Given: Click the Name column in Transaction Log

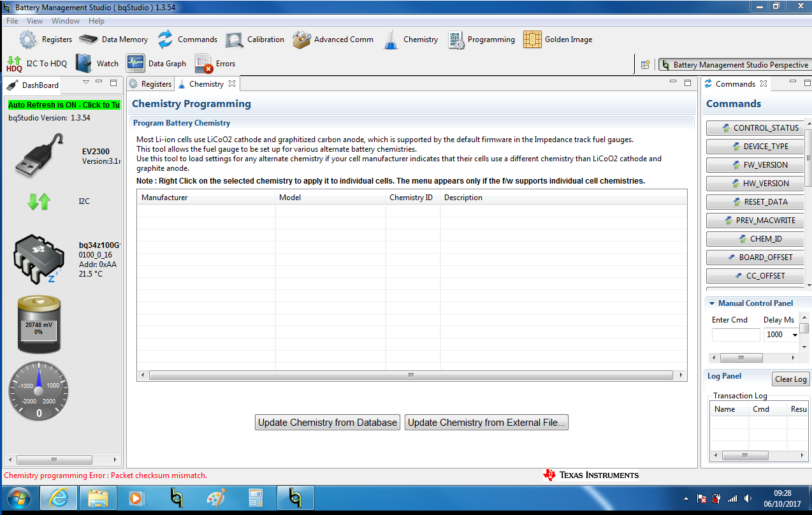Looking at the screenshot, I should (729, 409).
